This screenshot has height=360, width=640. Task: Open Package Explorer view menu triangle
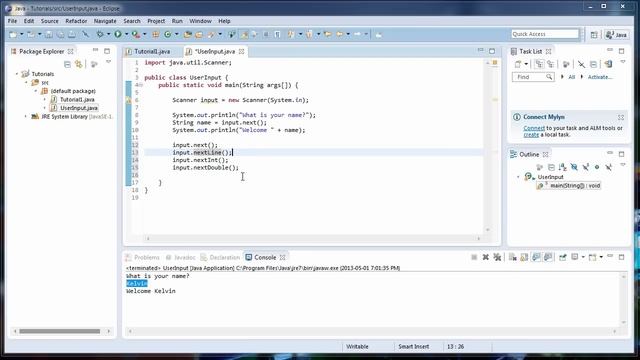(108, 62)
